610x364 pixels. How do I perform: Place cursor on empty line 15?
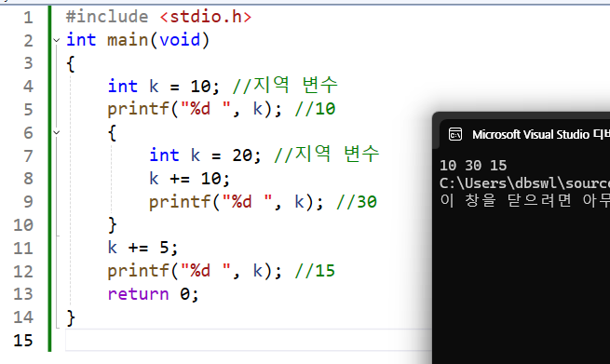click(249, 341)
